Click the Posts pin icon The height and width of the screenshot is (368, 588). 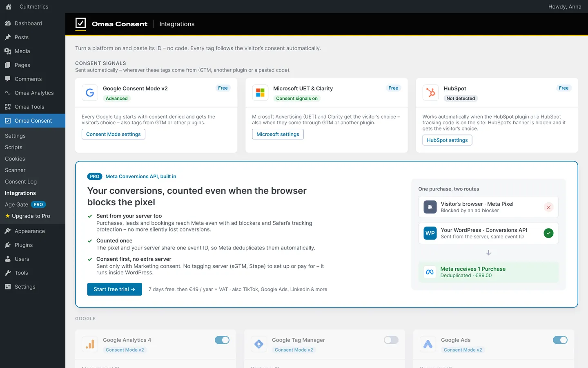8,37
